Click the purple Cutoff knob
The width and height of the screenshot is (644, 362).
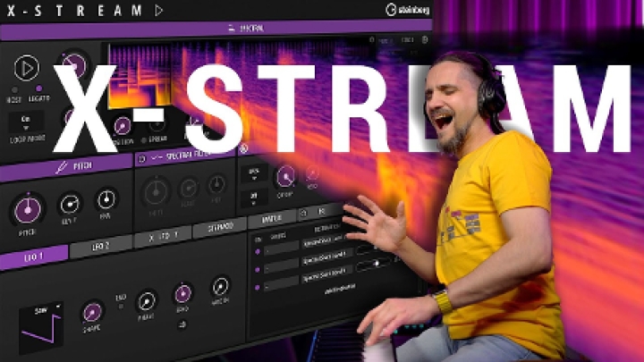pos(286,176)
